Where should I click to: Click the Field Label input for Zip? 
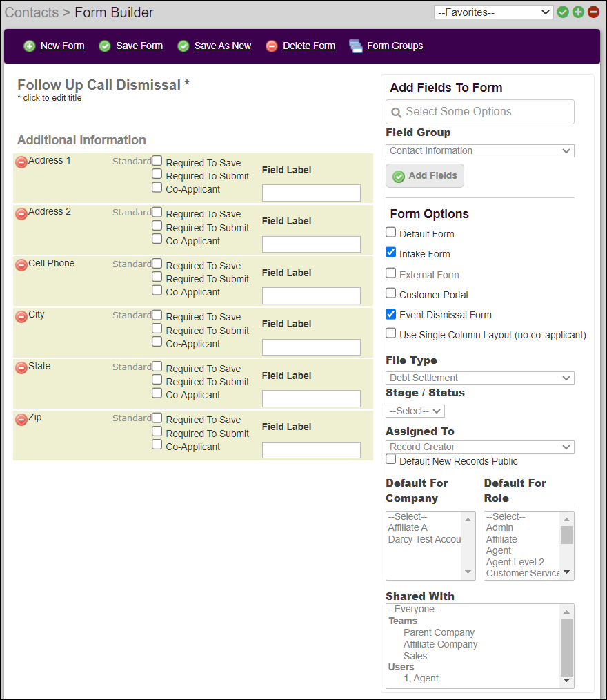[x=311, y=449]
